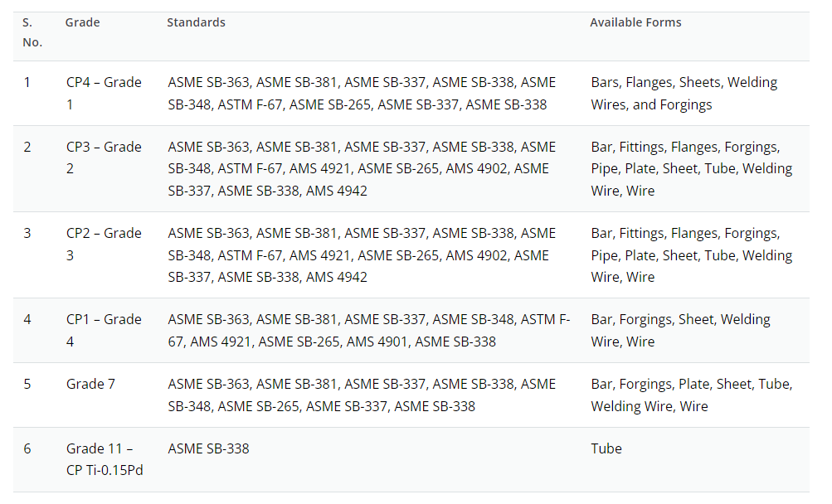The image size is (832, 504).
Task: Click the available forms for Grade 7
Action: tap(691, 395)
